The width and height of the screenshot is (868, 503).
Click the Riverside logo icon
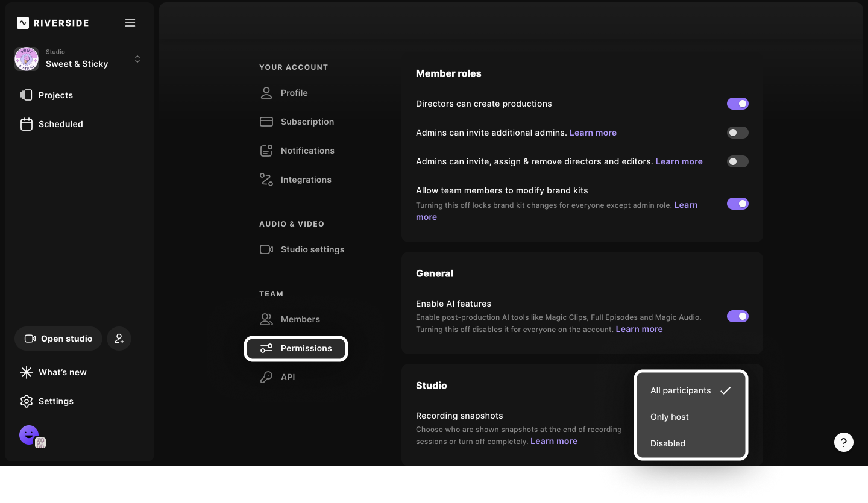point(23,23)
